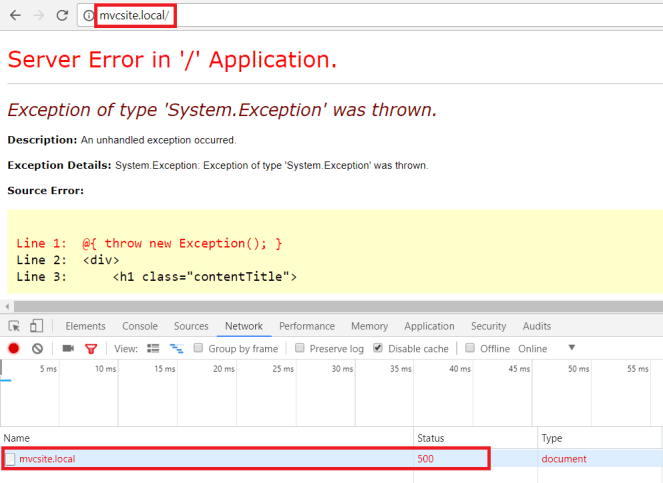663x483 pixels.
Task: Stop recording the network log
Action: coord(14,348)
